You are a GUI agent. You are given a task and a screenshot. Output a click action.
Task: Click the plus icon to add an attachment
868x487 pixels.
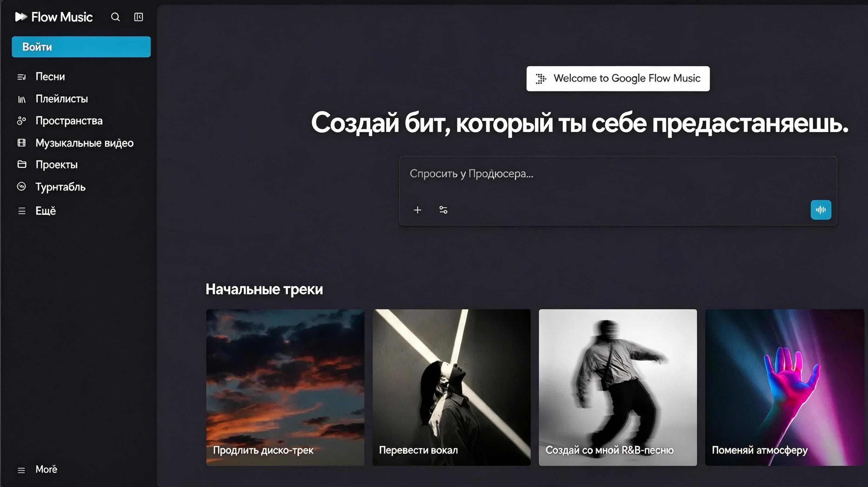pyautogui.click(x=417, y=210)
